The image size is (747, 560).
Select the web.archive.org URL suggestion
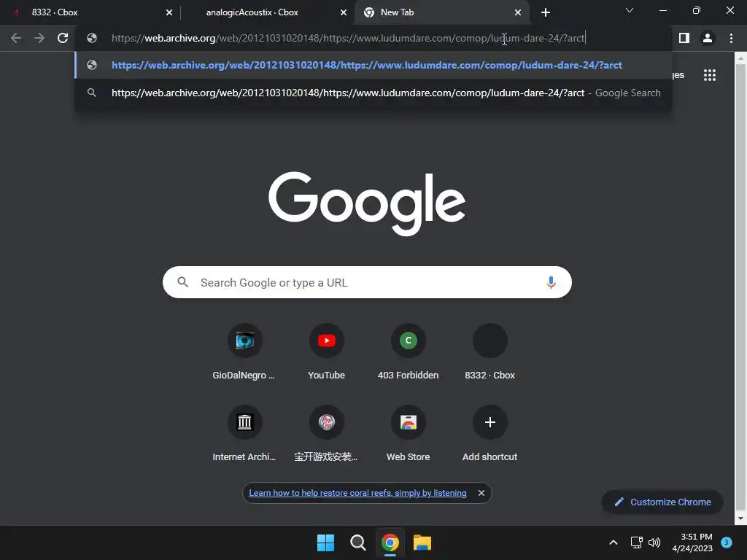[x=373, y=65]
